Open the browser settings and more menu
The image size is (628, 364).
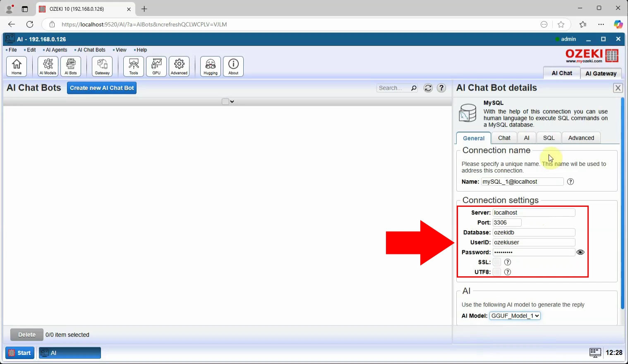[x=601, y=24]
